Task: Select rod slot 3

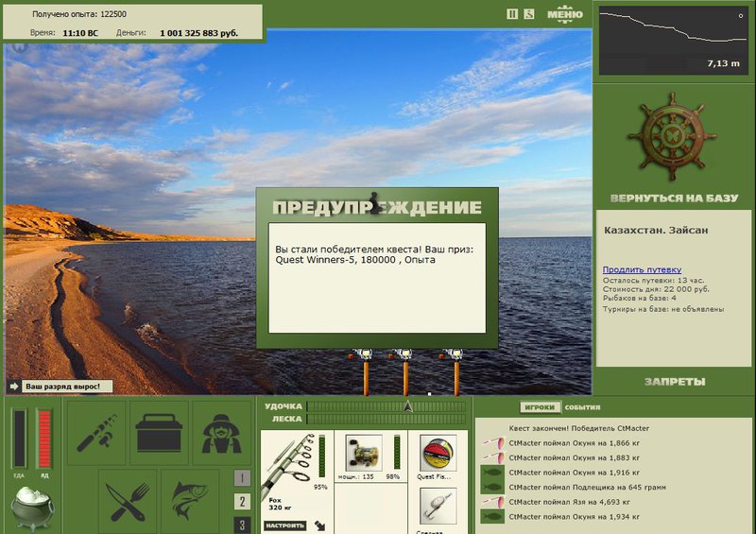Action: click(x=242, y=525)
